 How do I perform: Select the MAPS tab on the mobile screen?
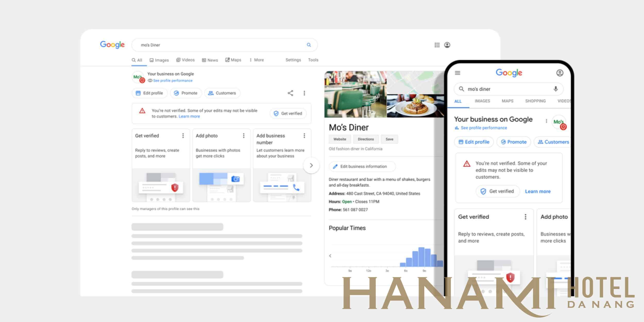coord(507,101)
